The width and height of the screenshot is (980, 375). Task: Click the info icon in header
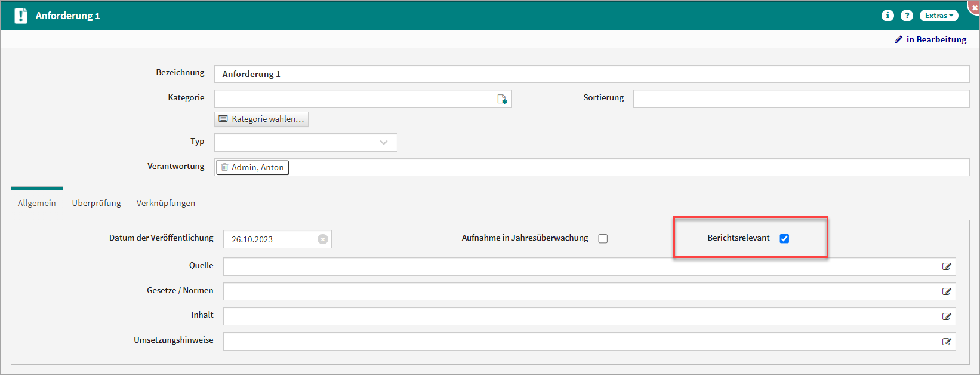tap(887, 16)
